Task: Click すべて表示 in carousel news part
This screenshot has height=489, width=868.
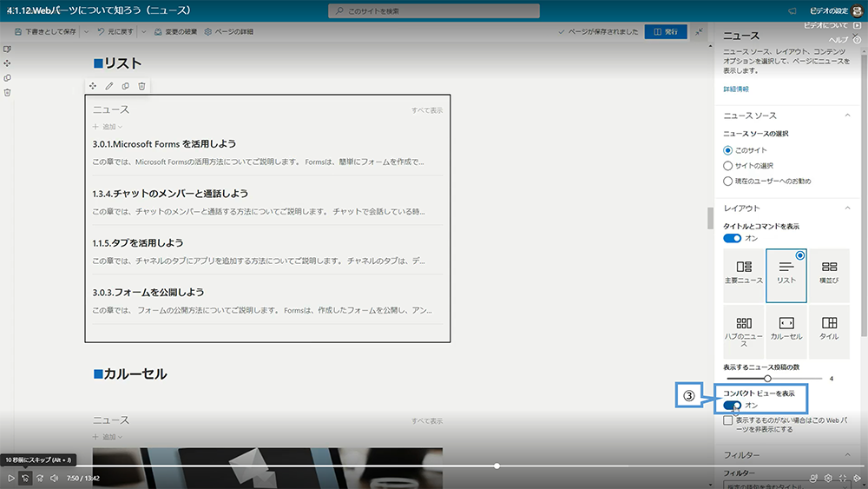Action: [x=427, y=421]
